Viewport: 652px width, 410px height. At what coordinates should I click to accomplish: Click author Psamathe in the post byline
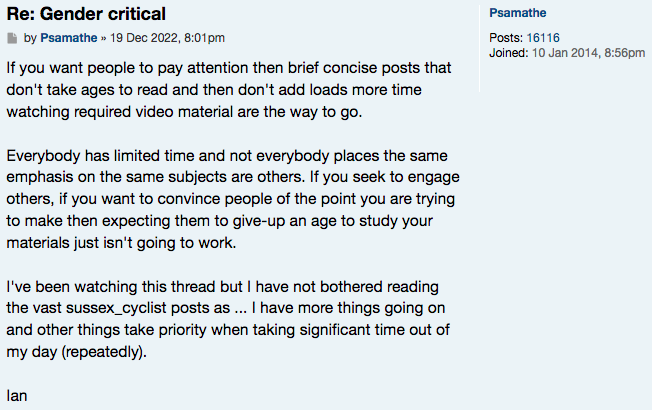coord(68,38)
